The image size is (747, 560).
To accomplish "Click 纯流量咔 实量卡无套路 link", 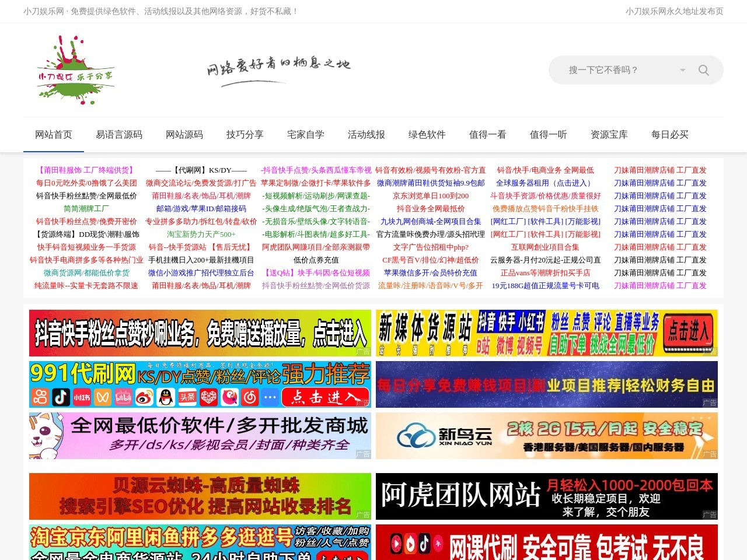I will point(86,286).
